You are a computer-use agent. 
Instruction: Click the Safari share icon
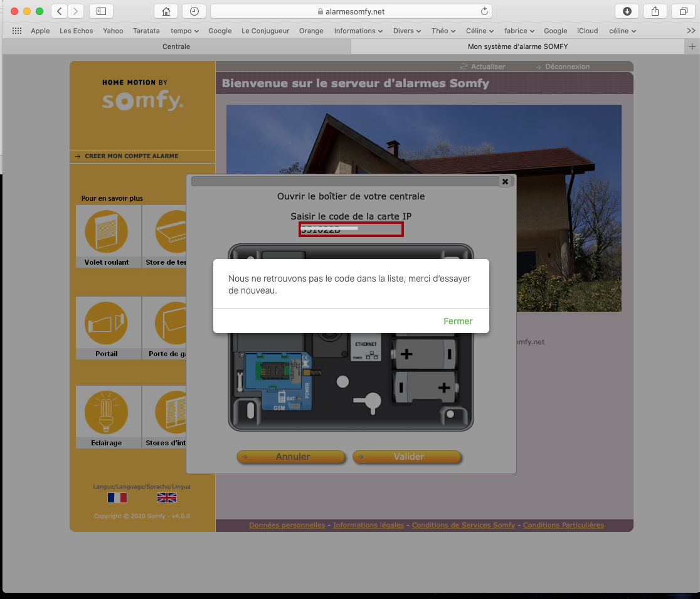coord(655,11)
